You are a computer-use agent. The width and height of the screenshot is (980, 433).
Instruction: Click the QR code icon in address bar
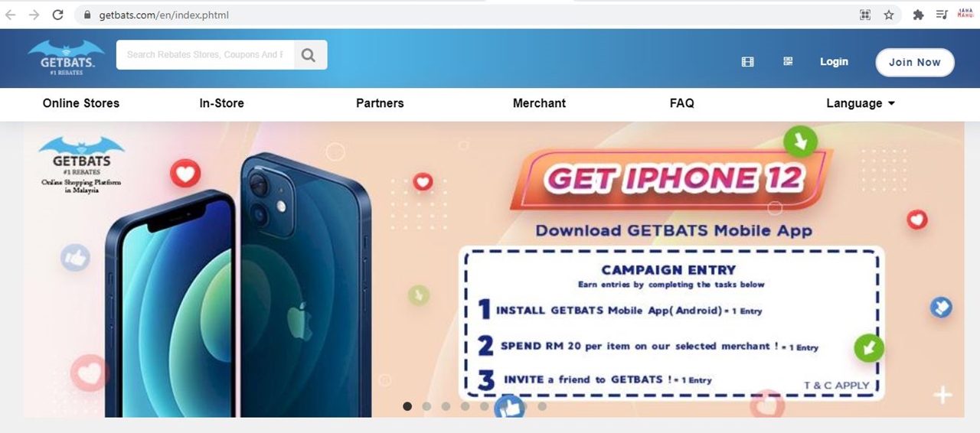click(x=865, y=15)
